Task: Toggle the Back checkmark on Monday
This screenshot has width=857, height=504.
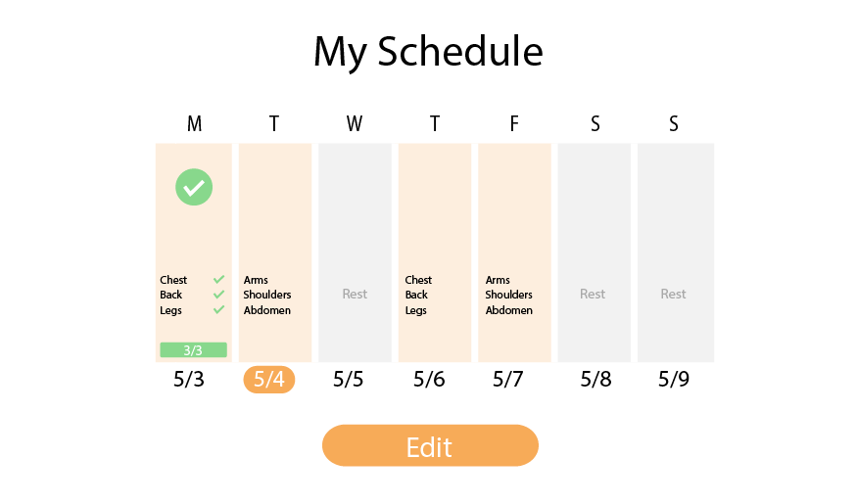Action: click(x=218, y=295)
